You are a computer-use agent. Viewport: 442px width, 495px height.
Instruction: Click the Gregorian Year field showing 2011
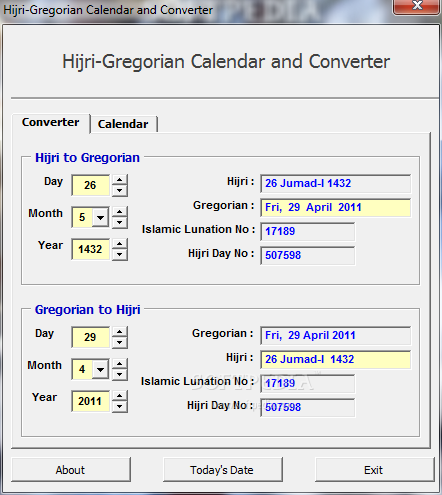(x=90, y=401)
